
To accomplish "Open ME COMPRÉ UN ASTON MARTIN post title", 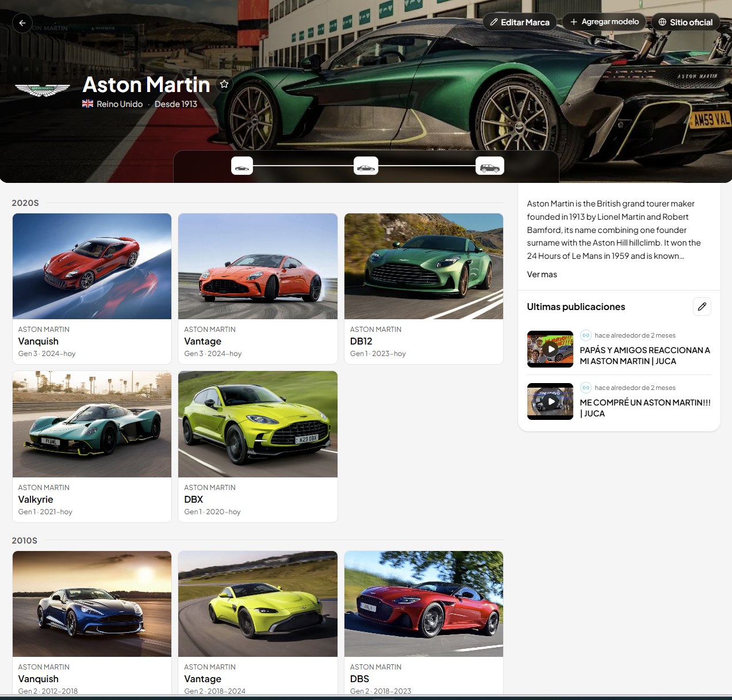I will (x=645, y=408).
